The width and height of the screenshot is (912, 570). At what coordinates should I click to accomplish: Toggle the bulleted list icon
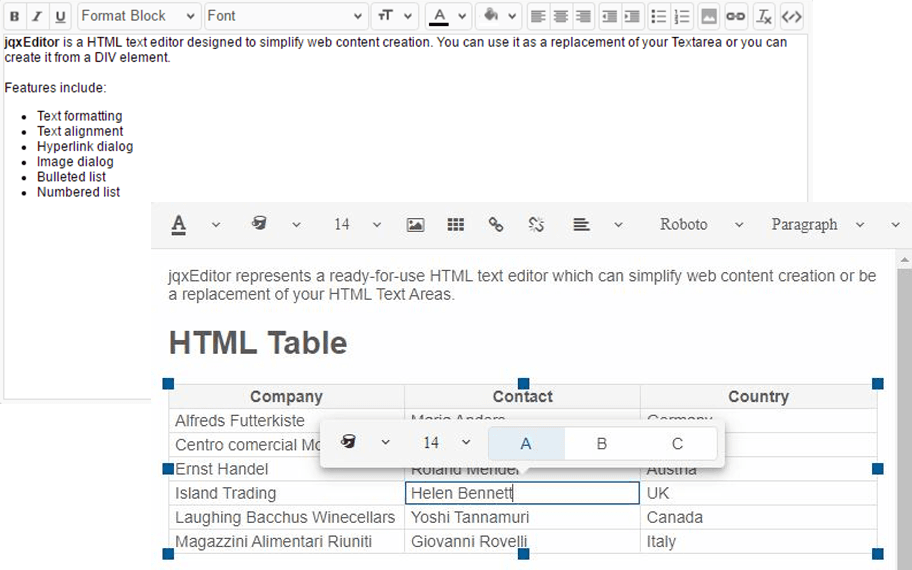click(x=658, y=16)
